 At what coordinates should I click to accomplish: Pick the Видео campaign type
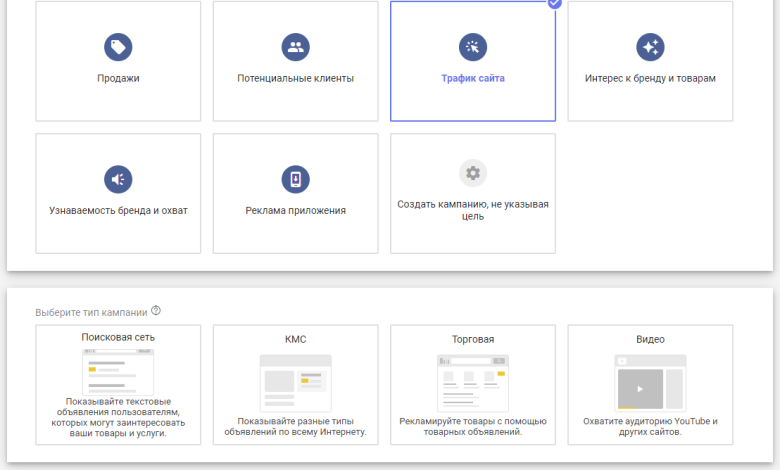[650, 339]
